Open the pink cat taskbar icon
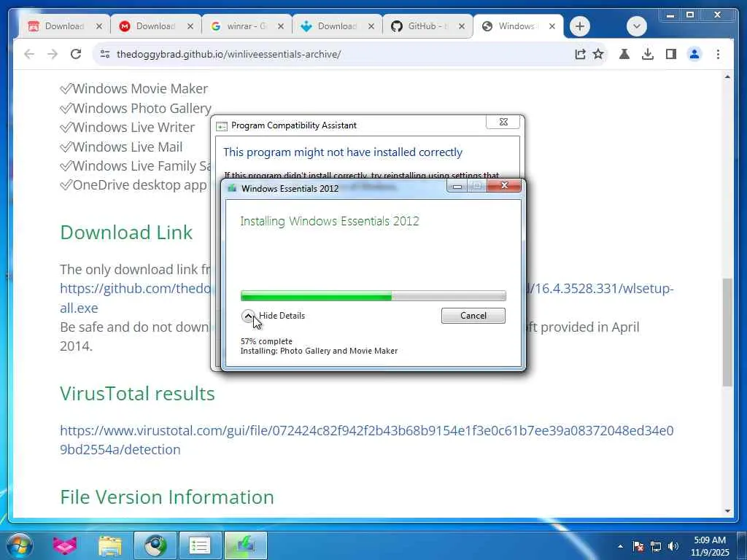 tap(65, 545)
